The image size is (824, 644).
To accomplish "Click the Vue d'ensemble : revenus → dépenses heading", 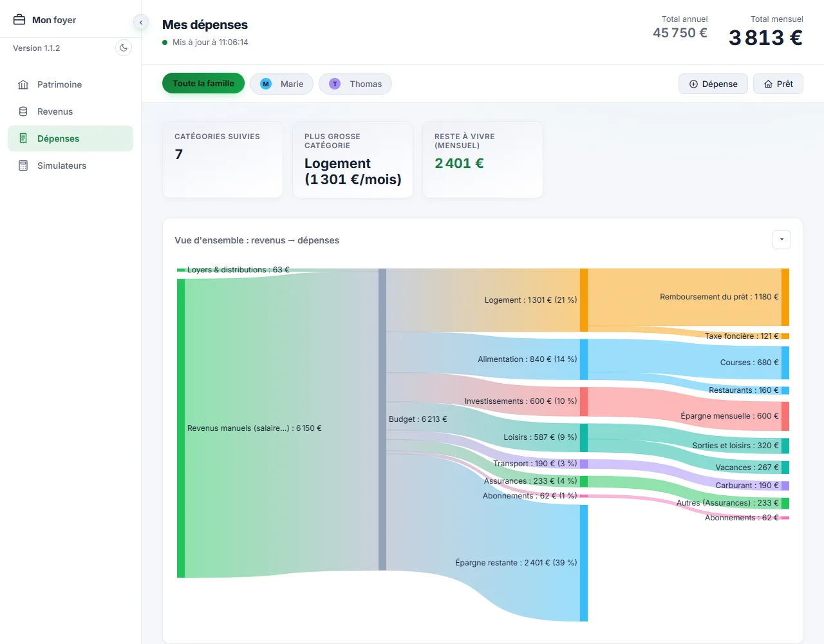I will pos(257,240).
